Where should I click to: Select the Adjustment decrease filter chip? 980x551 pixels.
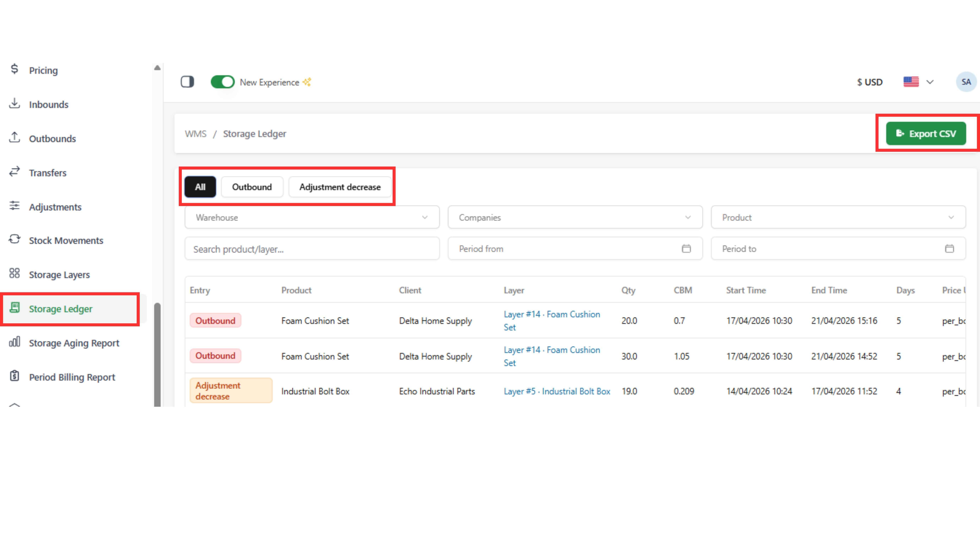pos(340,187)
